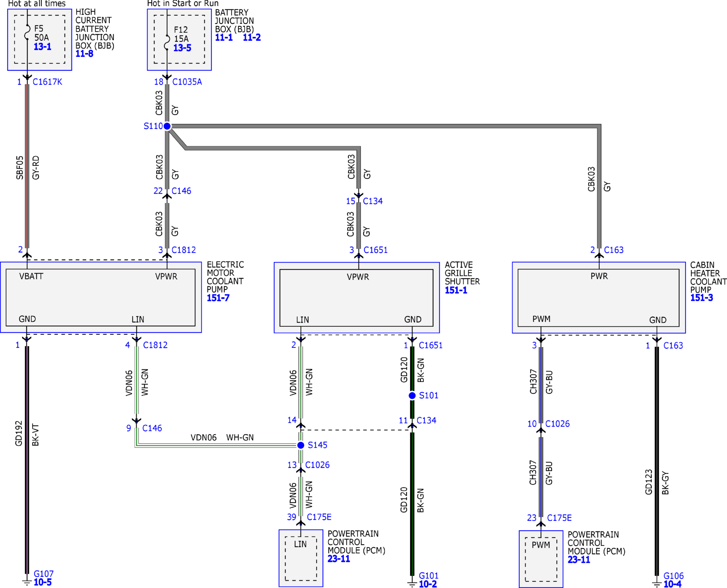Open the 23-11 link beside the PCM LIN box

(x=339, y=559)
